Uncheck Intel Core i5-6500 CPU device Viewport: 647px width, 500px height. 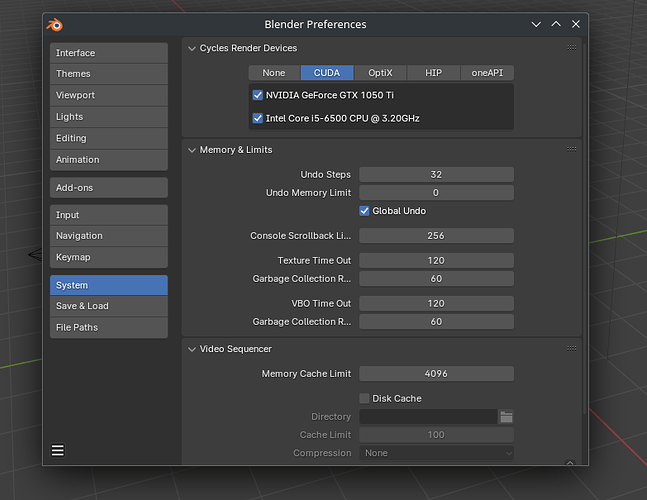[x=257, y=118]
